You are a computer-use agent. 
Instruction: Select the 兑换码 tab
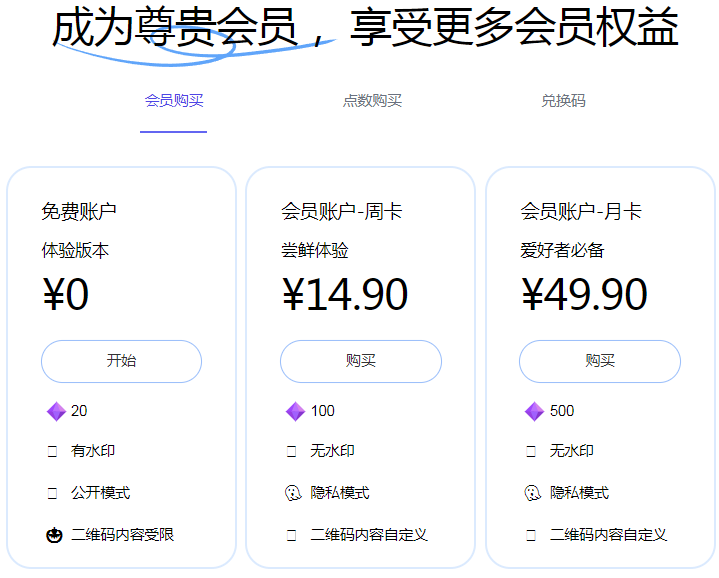(564, 100)
